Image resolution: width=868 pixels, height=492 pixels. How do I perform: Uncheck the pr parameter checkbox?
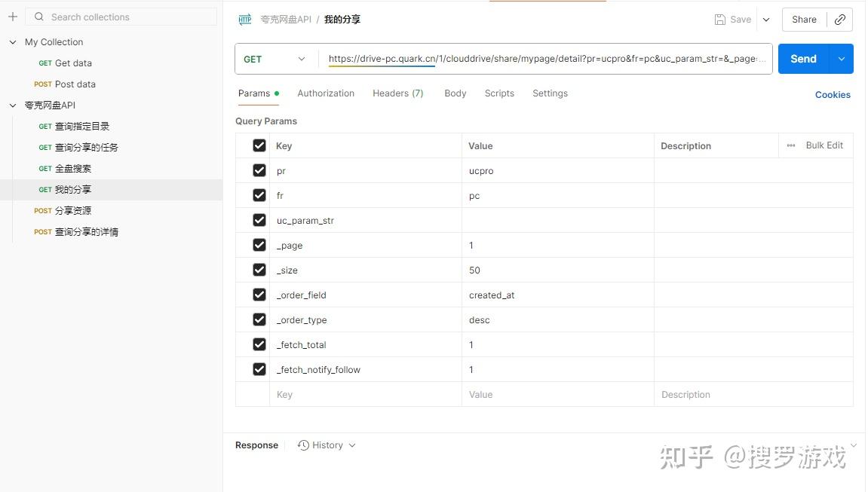(x=259, y=170)
